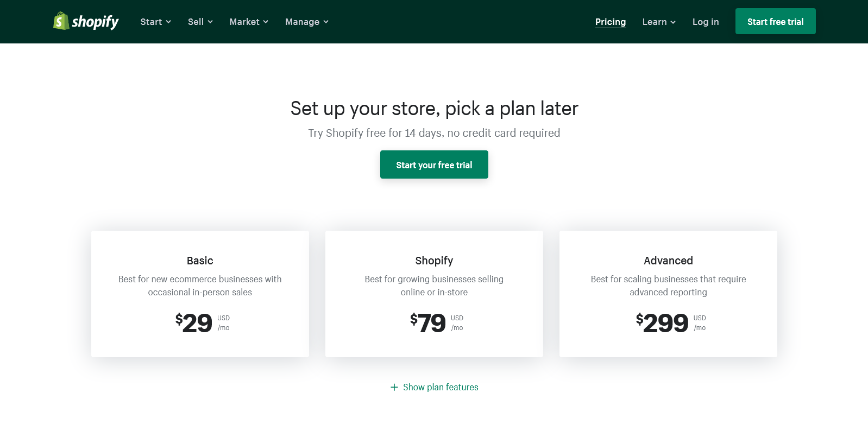Expand the Sell navigation menu

point(200,22)
